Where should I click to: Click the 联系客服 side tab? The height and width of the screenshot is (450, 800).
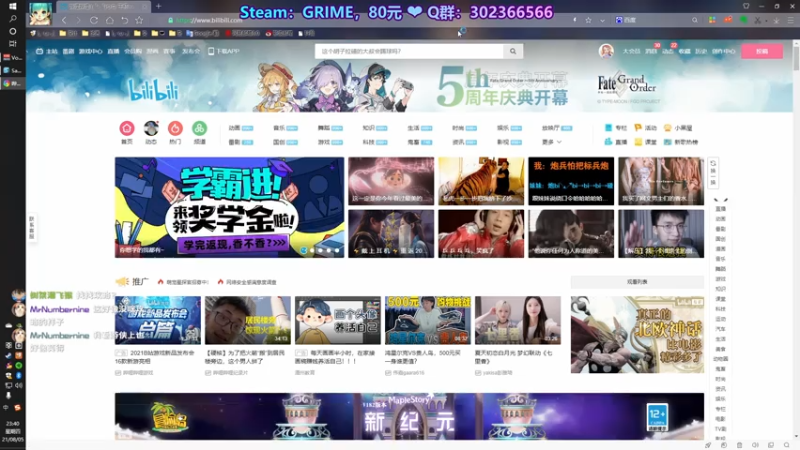[x=32, y=227]
